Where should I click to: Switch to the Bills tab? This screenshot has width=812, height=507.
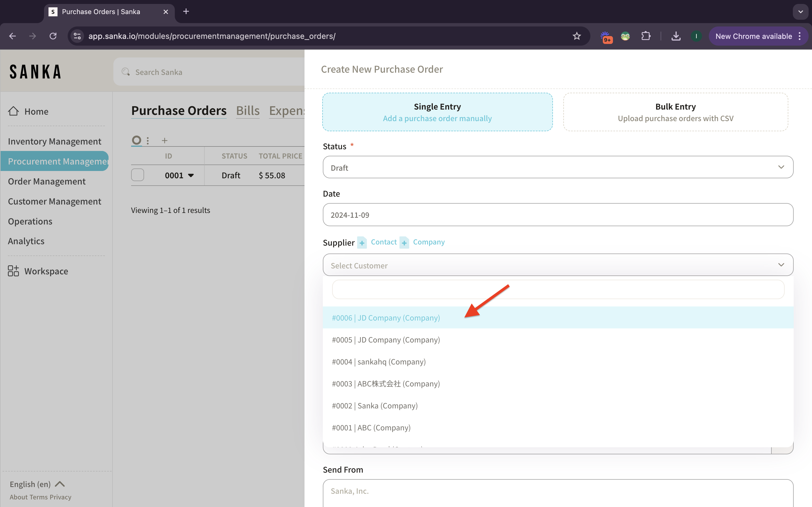[248, 111]
